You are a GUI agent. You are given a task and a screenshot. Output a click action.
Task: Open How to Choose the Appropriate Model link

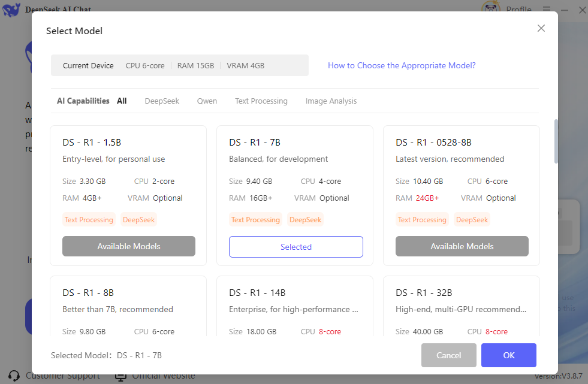(402, 65)
